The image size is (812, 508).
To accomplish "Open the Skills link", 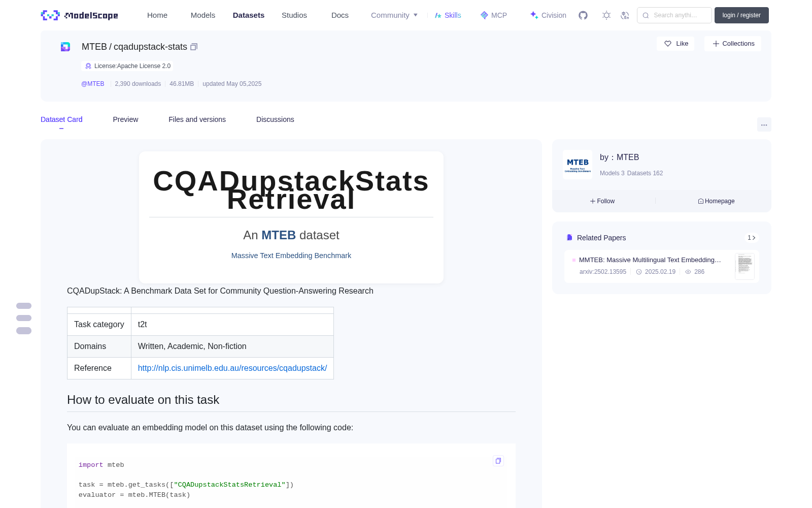I will click(448, 15).
